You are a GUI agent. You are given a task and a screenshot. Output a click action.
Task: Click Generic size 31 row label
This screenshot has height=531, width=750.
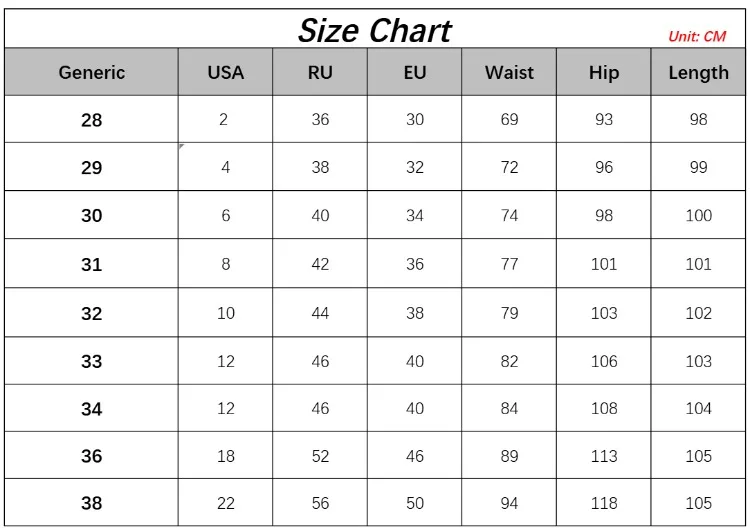91,264
